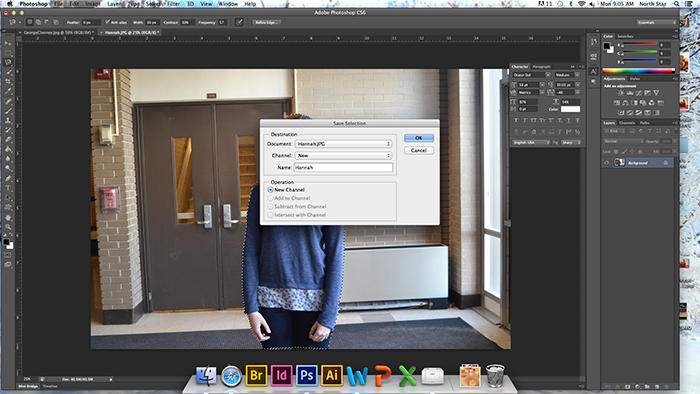The width and height of the screenshot is (700, 394).
Task: Add a Brightness/Contrast adjustment
Action: point(621,93)
